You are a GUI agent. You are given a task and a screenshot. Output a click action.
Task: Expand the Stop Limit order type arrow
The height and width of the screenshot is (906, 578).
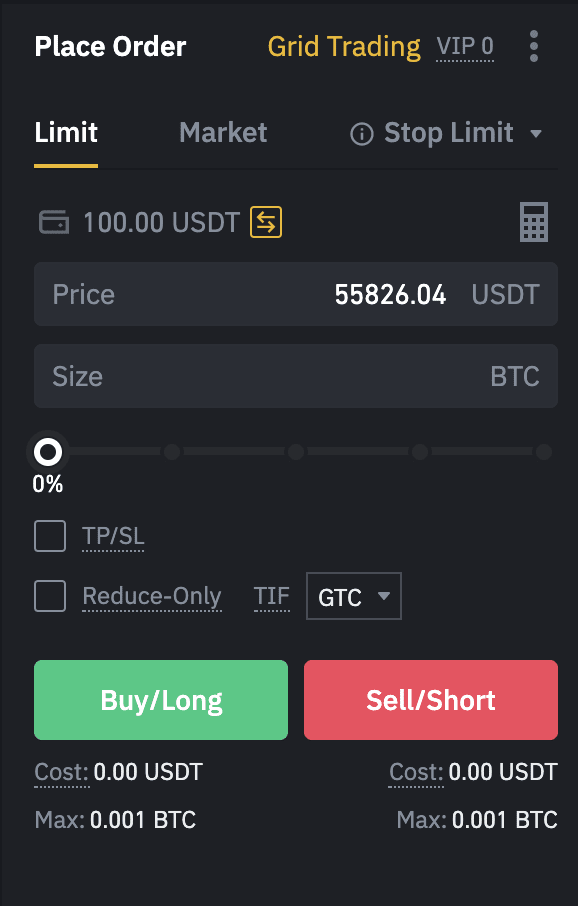[536, 134]
